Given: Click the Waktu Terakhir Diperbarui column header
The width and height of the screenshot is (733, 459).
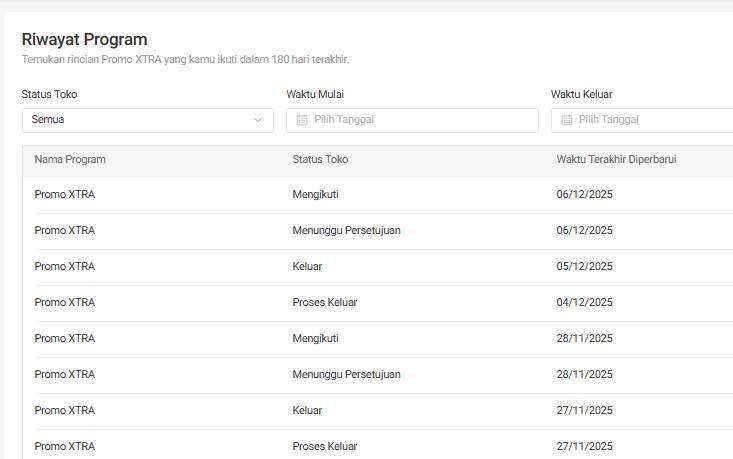Looking at the screenshot, I should pyautogui.click(x=616, y=159).
